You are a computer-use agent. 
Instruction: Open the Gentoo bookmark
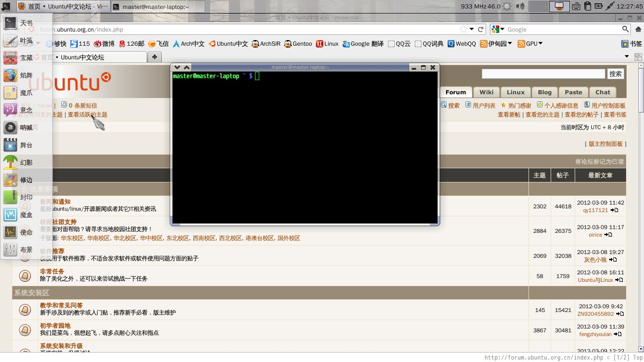(x=298, y=43)
